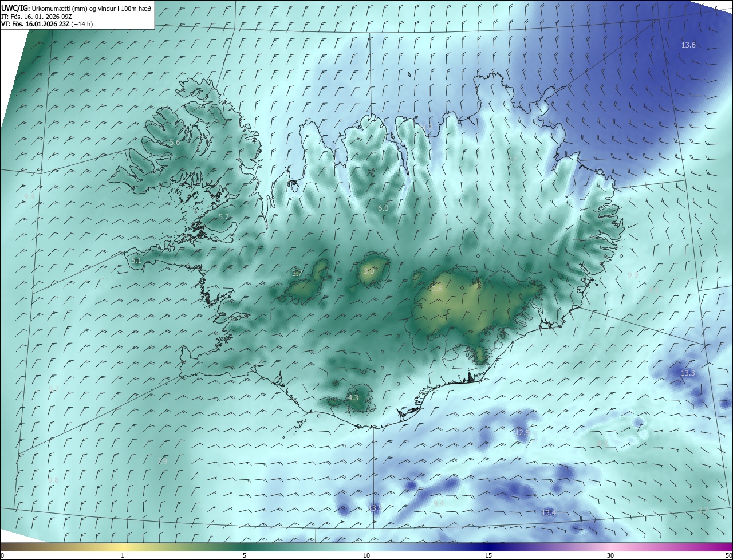Click the 6.0 value in north Iceland
733x560 pixels.
pyautogui.click(x=383, y=208)
